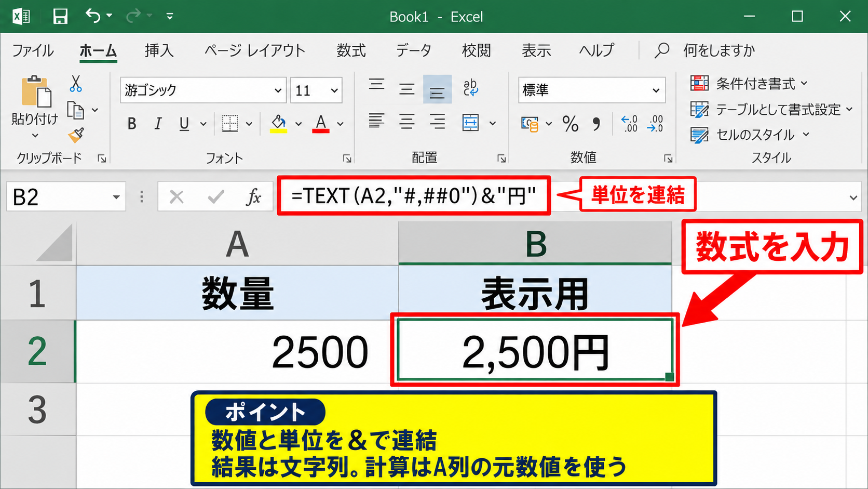Open the font size dropdown showing 11
868x489 pixels.
tap(334, 90)
